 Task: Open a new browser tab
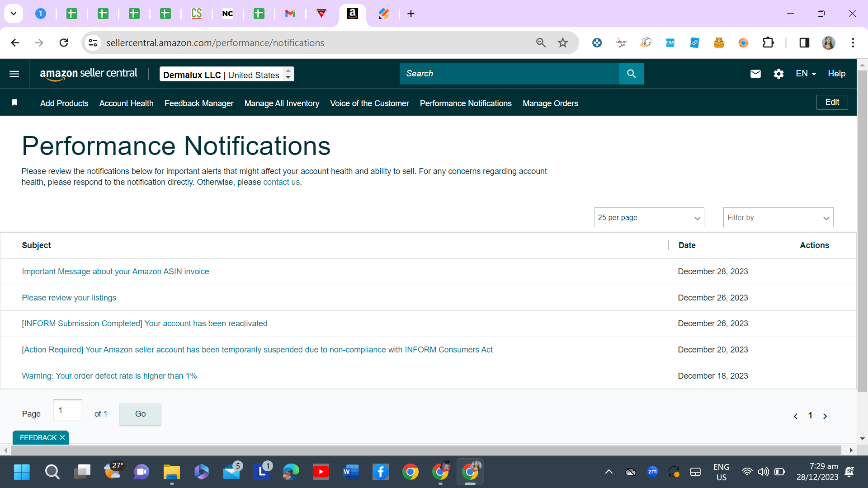[x=411, y=14]
